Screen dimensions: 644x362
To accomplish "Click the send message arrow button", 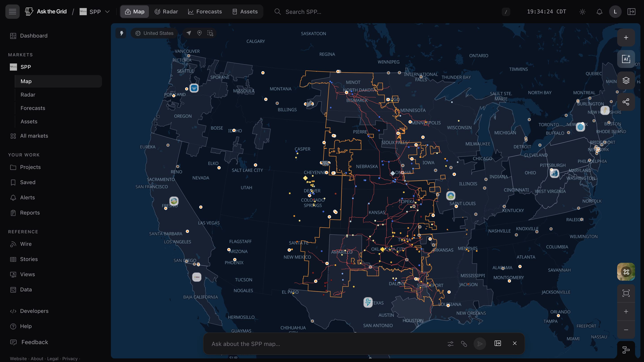I will pyautogui.click(x=480, y=344).
